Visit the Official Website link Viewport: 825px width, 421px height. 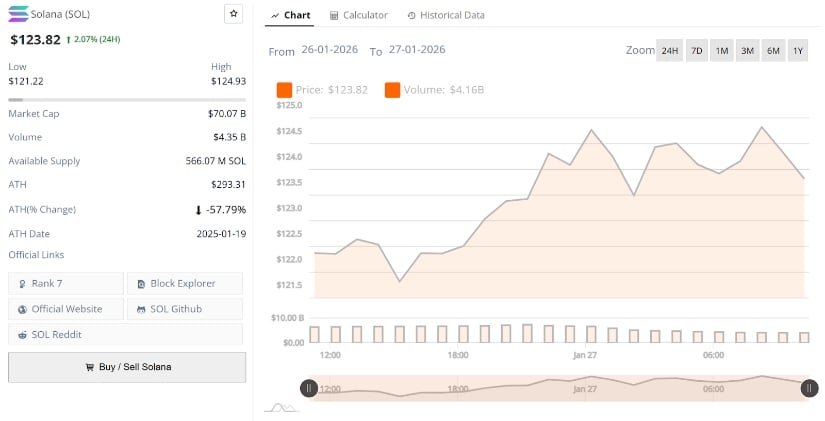tap(66, 309)
